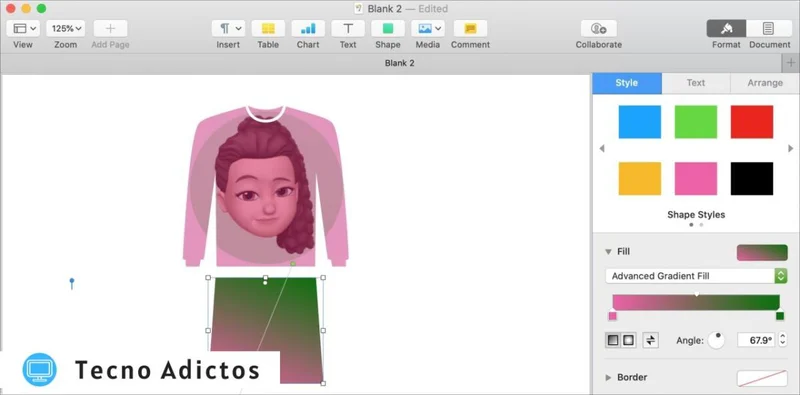This screenshot has height=395, width=800.
Task: Click the gradient color bar
Action: coord(696,302)
